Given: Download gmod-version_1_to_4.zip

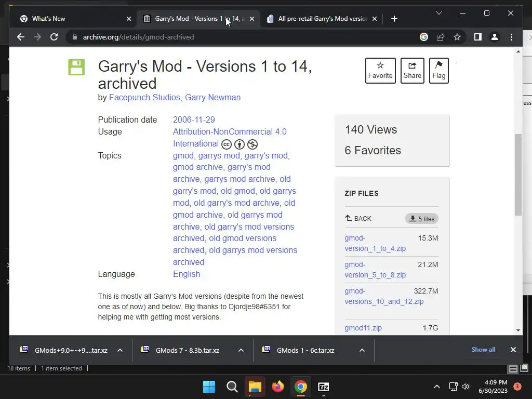Looking at the screenshot, I should coord(375,243).
